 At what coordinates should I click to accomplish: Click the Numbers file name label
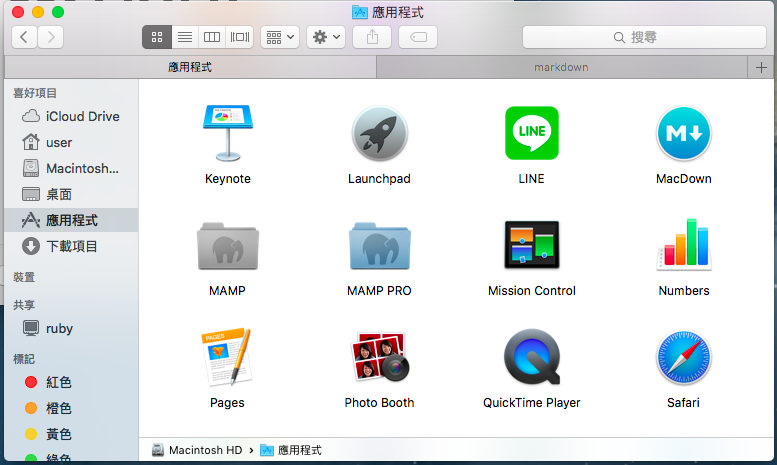pyautogui.click(x=684, y=291)
